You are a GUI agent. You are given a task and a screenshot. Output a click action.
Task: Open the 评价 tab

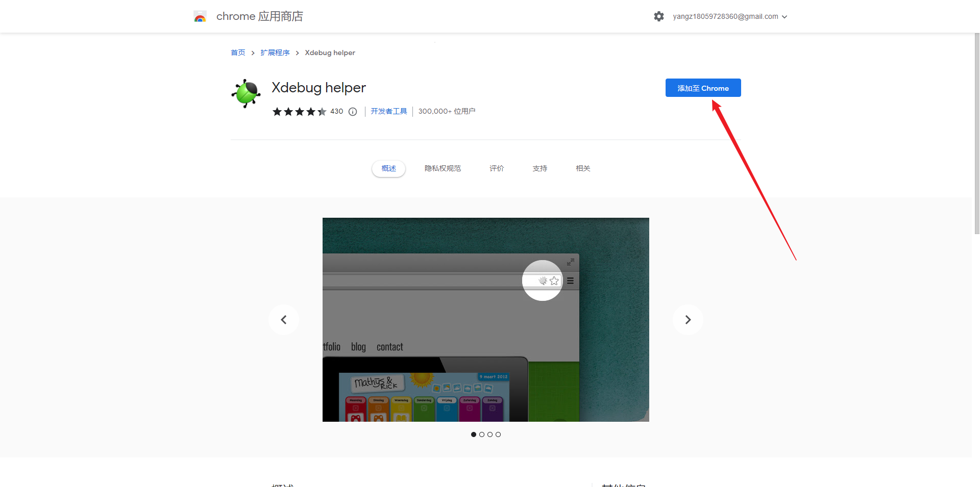click(x=497, y=169)
